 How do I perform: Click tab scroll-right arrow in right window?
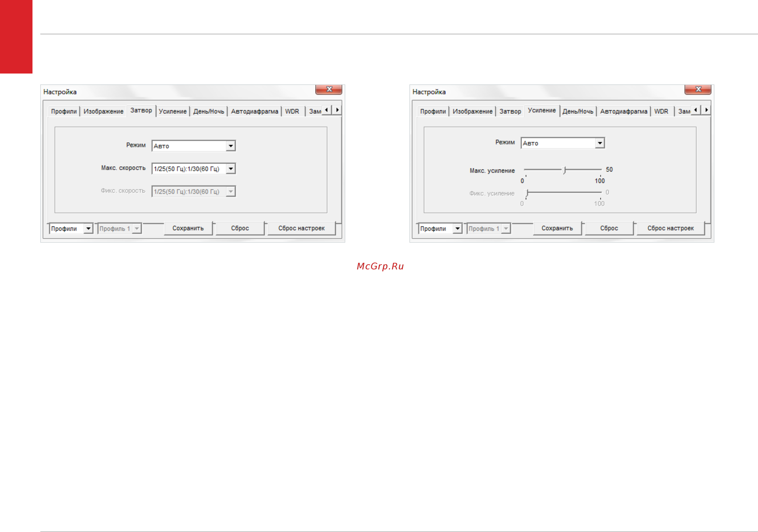pyautogui.click(x=706, y=110)
